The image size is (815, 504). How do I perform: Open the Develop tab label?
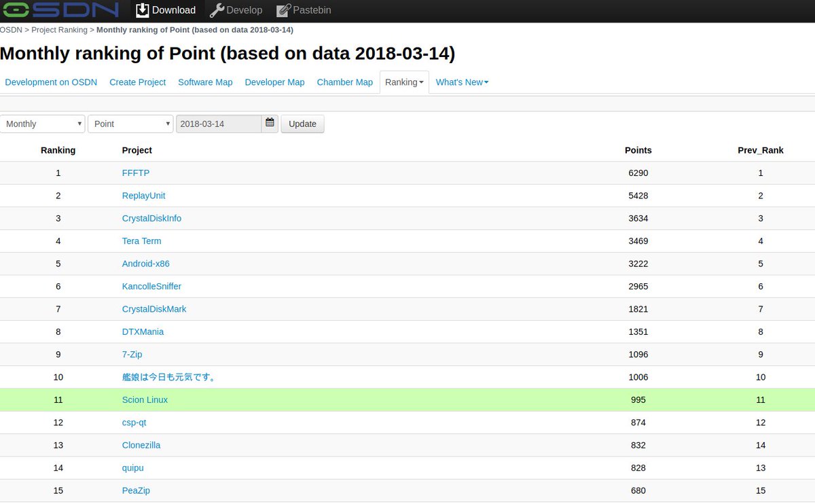tap(244, 10)
